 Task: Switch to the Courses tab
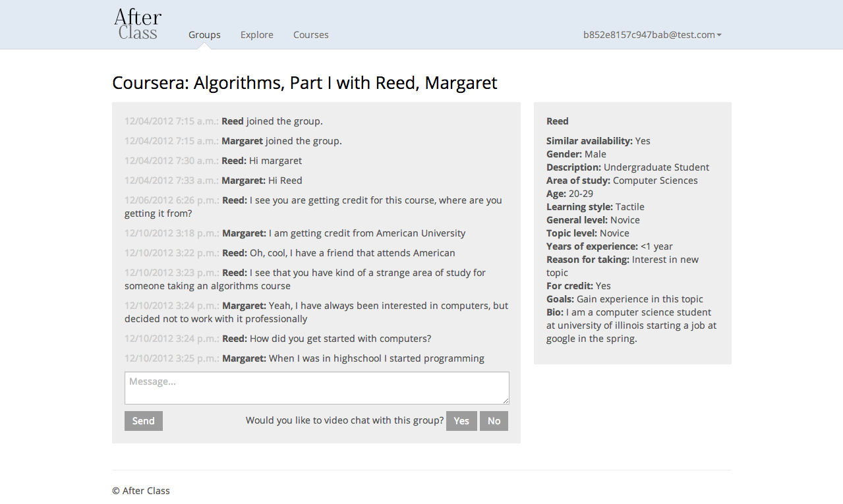(310, 35)
